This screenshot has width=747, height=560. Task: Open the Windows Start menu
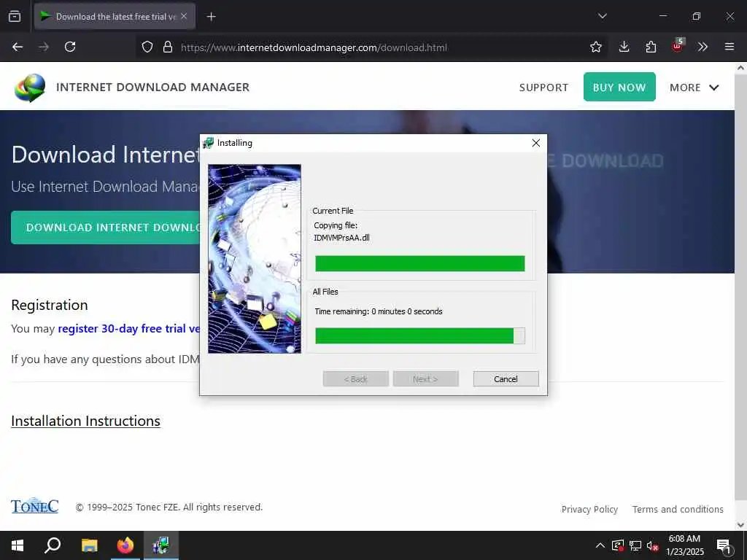[x=18, y=545]
